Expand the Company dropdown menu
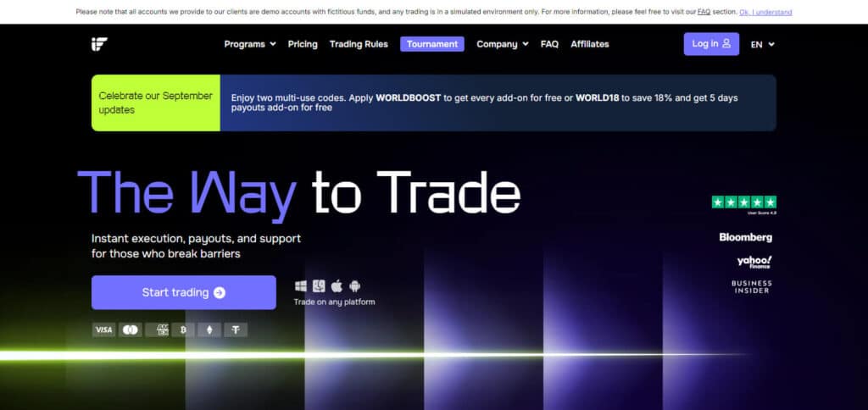Viewport: 868px width, 410px height. [x=502, y=44]
